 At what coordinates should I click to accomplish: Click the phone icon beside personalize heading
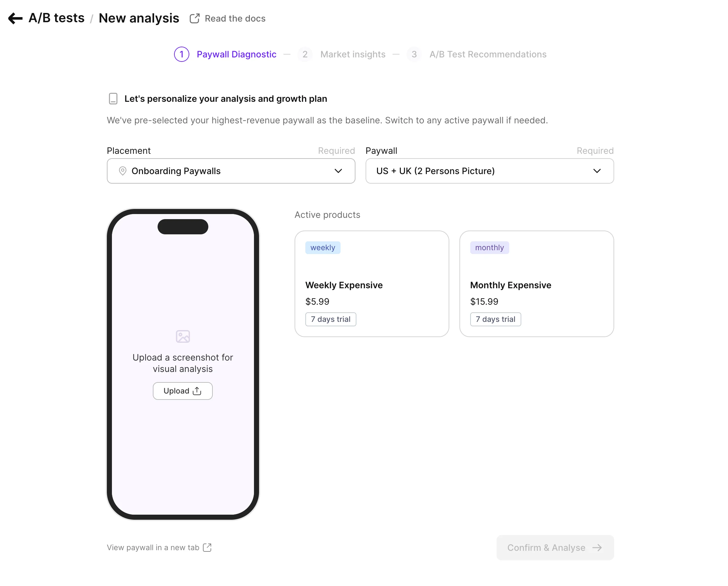pos(113,99)
